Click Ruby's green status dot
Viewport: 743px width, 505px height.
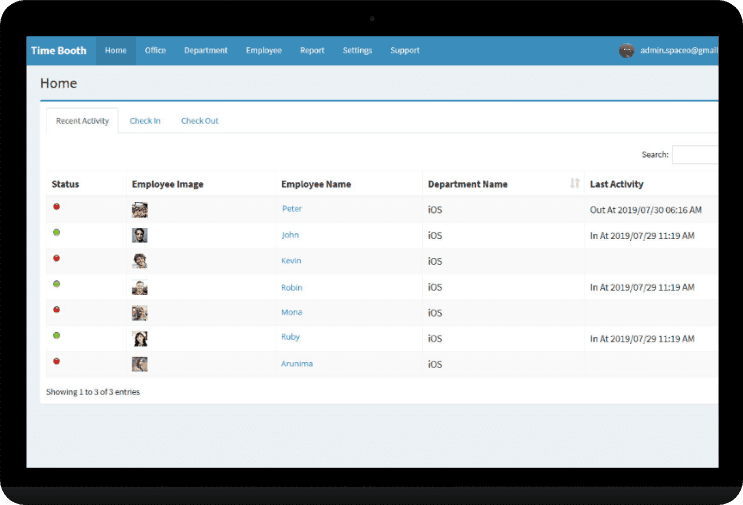(56, 335)
